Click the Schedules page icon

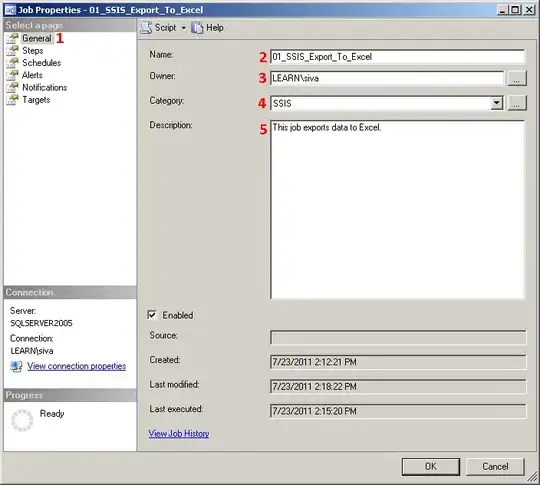pyautogui.click(x=12, y=63)
